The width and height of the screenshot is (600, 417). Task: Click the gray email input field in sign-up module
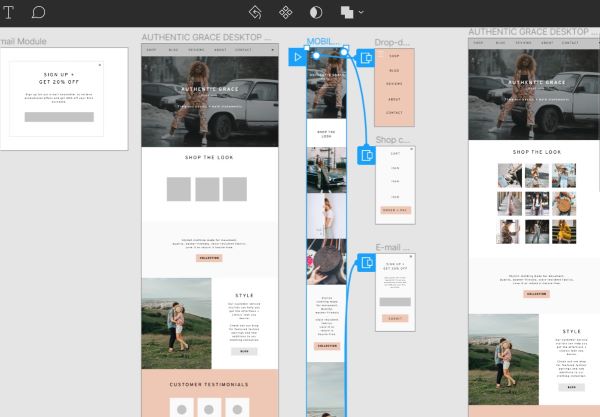pos(59,117)
